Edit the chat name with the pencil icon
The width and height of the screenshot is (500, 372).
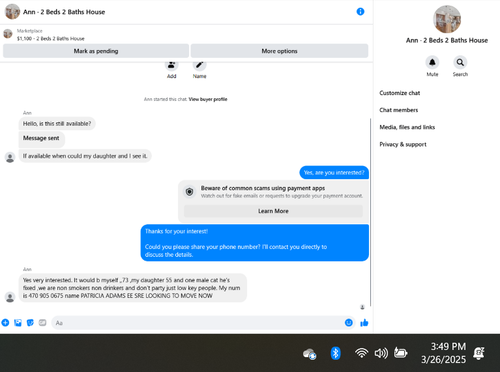pos(199,65)
